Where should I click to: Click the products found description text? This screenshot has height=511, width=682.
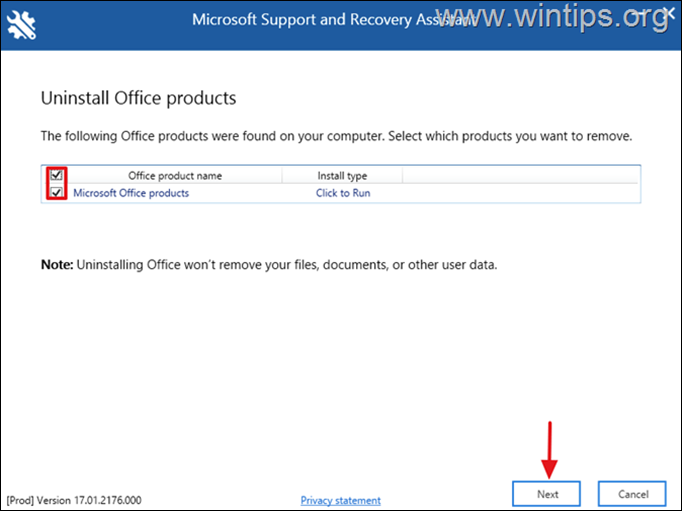point(336,135)
